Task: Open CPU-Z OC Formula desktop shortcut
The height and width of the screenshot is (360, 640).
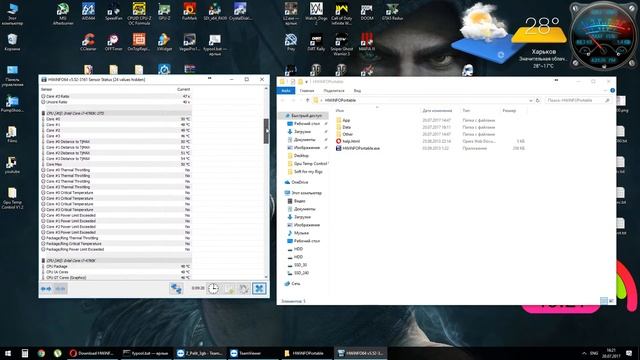Action: (x=139, y=13)
